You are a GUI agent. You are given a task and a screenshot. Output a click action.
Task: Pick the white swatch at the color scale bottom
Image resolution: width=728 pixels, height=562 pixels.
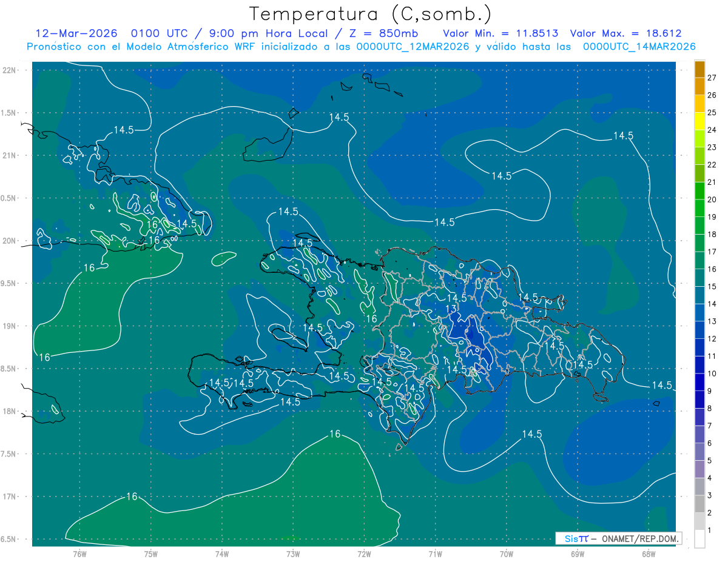(699, 538)
